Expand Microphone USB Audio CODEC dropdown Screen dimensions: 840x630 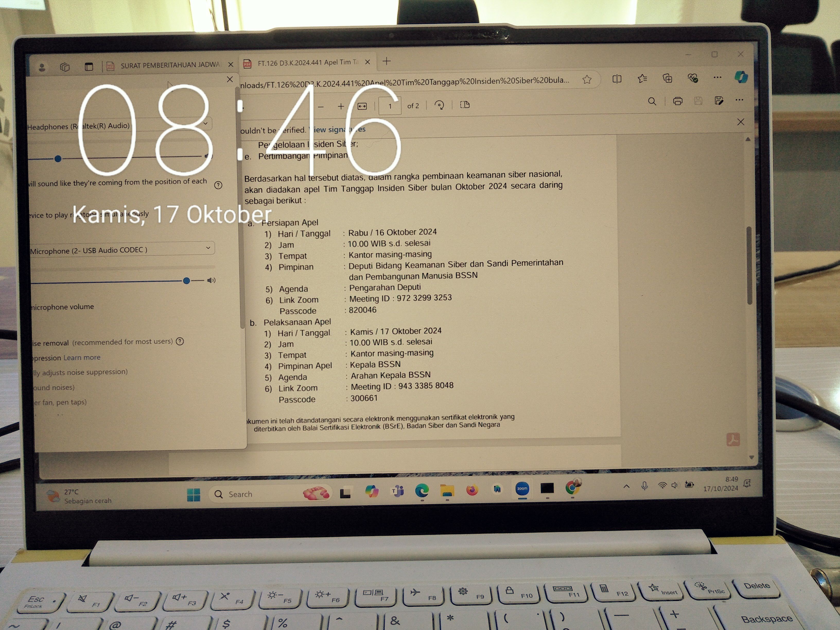pyautogui.click(x=208, y=248)
